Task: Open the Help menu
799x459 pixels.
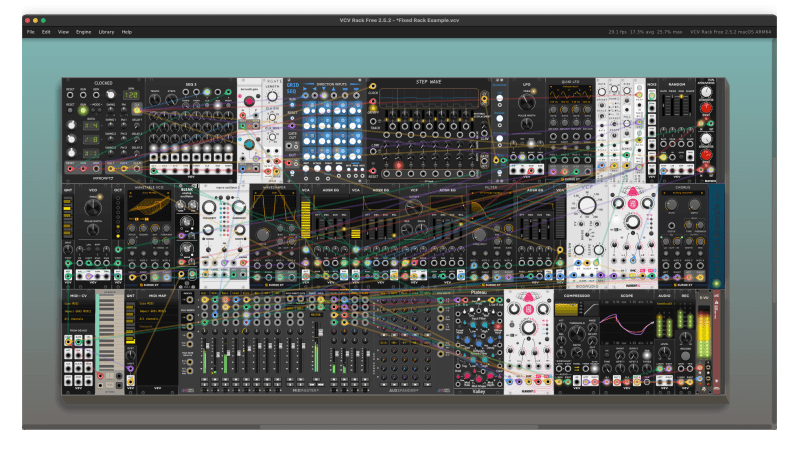Action: tap(126, 32)
